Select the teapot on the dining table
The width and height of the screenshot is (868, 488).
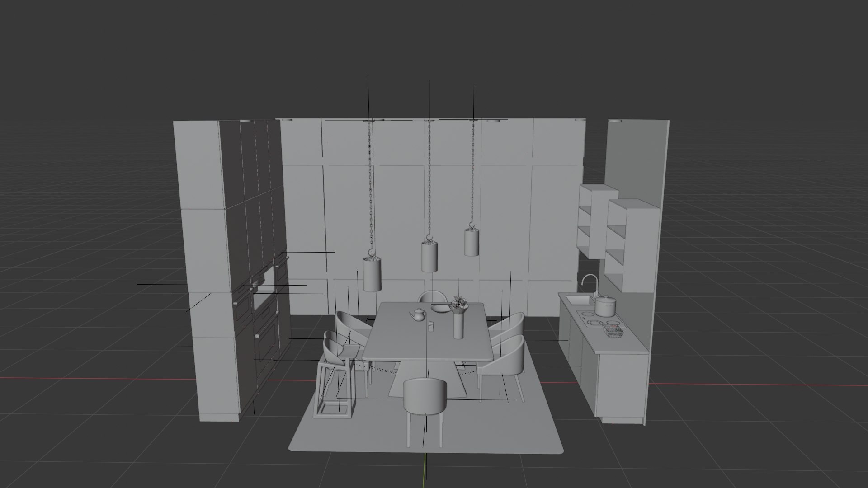coord(418,314)
